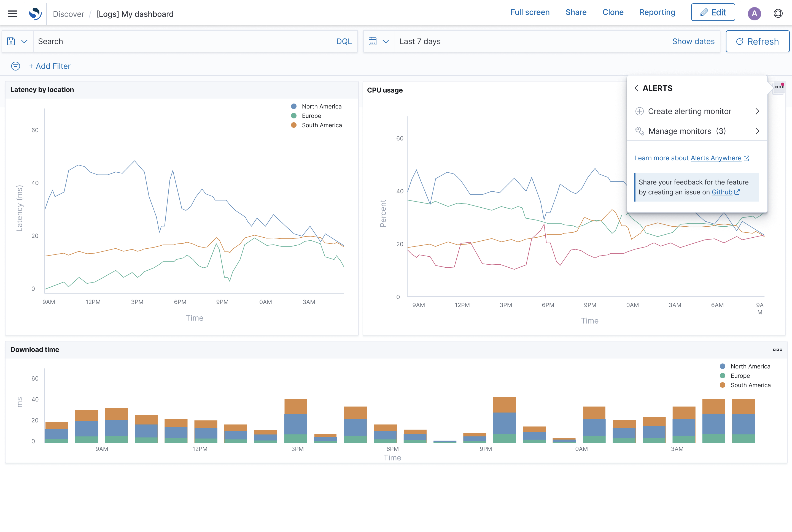Open the calendar quick date menu
Viewport: 792px width, 532px height.
tap(372, 41)
